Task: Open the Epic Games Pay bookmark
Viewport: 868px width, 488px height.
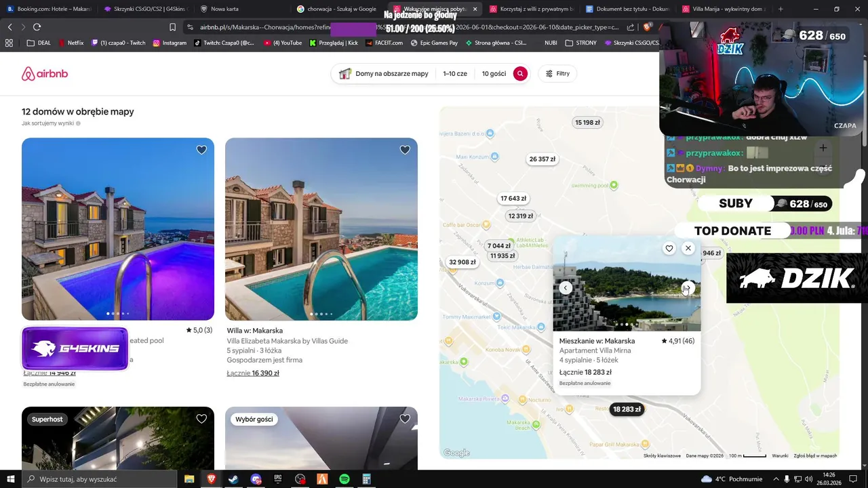Action: pos(434,43)
